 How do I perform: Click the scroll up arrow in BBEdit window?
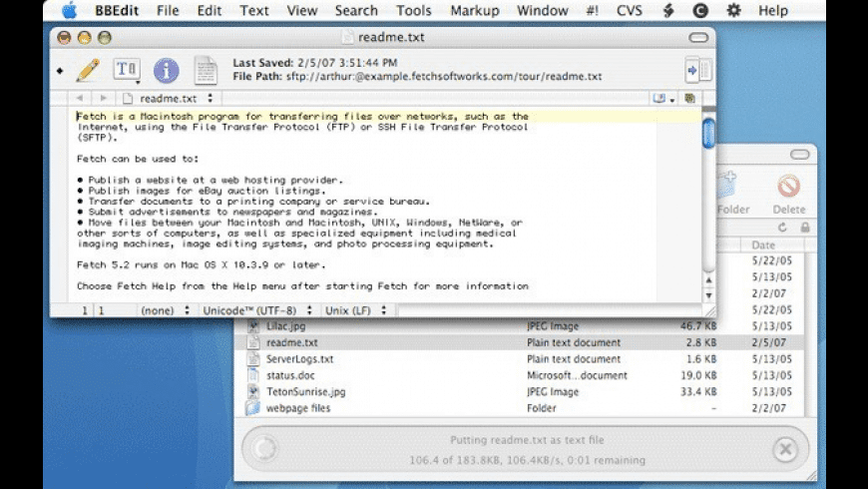tap(708, 280)
